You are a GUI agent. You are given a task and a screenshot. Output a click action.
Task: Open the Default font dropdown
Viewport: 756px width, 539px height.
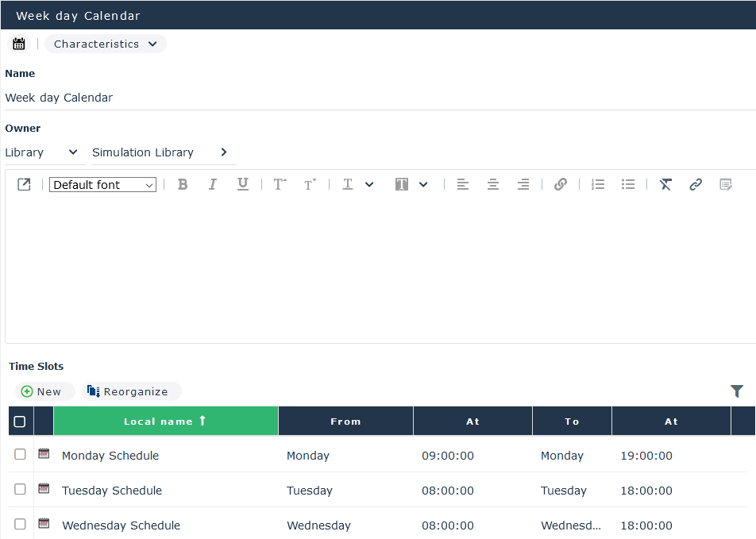coord(103,185)
